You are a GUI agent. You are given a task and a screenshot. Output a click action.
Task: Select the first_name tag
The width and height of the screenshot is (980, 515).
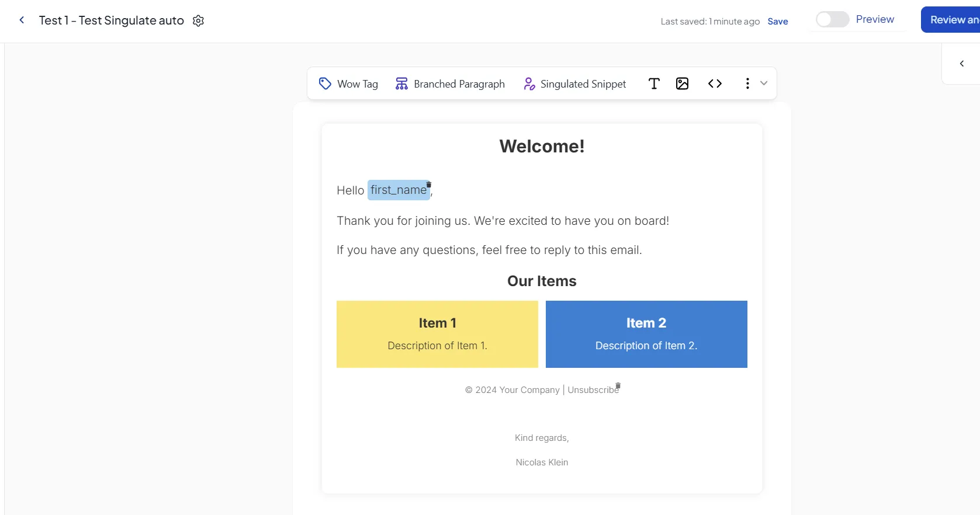click(x=398, y=190)
